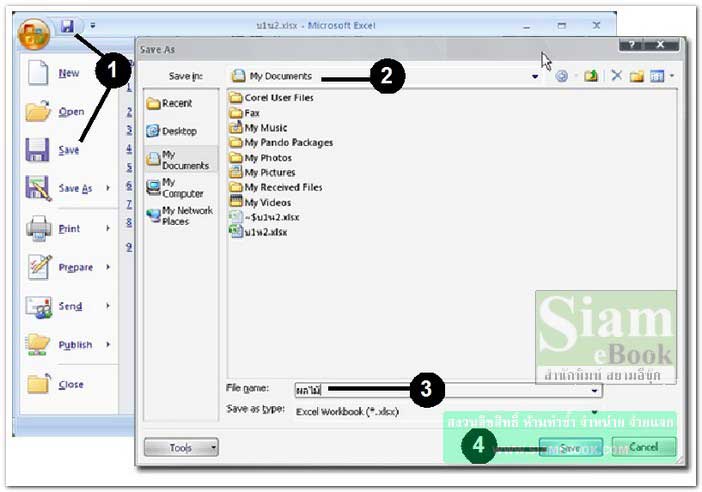
Task: Expand the Save As submenu arrow
Action: point(108,188)
